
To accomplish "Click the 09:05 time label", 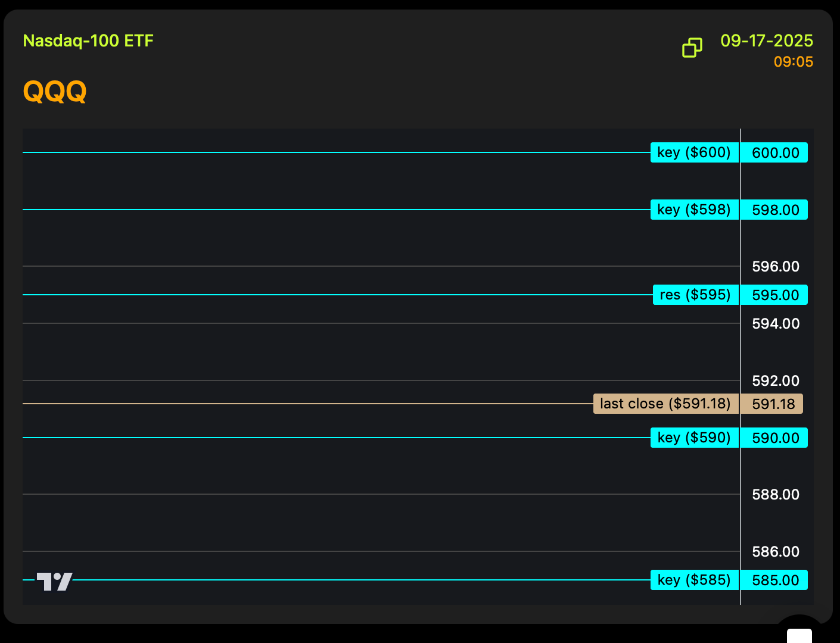I will pos(793,62).
